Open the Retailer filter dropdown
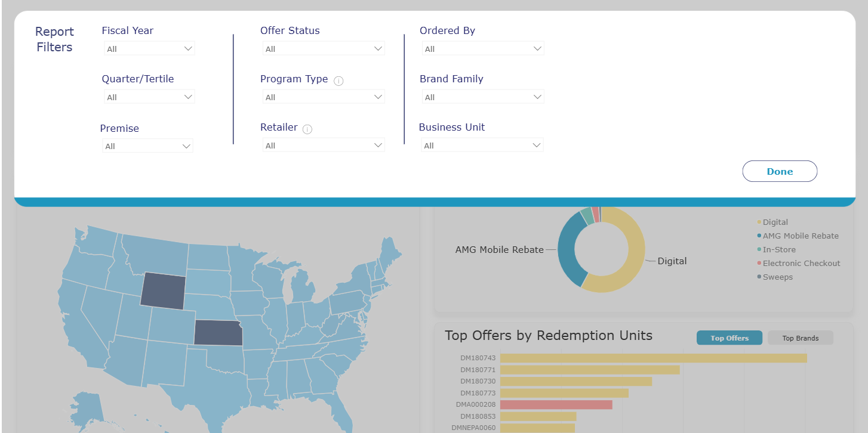 tap(324, 146)
